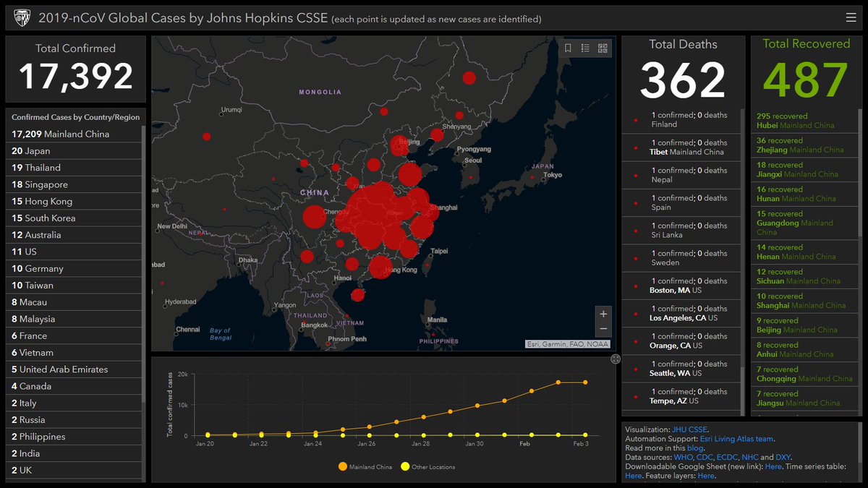Select the Los Angeles, CA US entry

(x=681, y=313)
